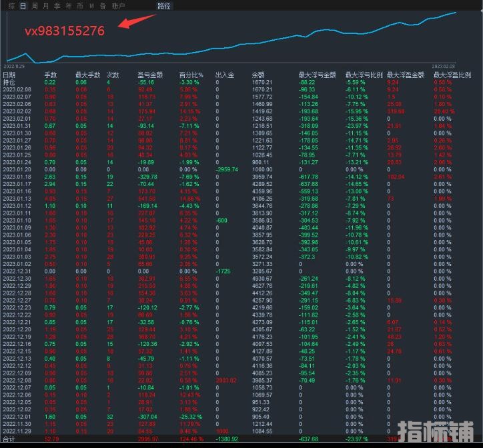
Task: Switch to the 账户 account tab
Action: coord(118,6)
